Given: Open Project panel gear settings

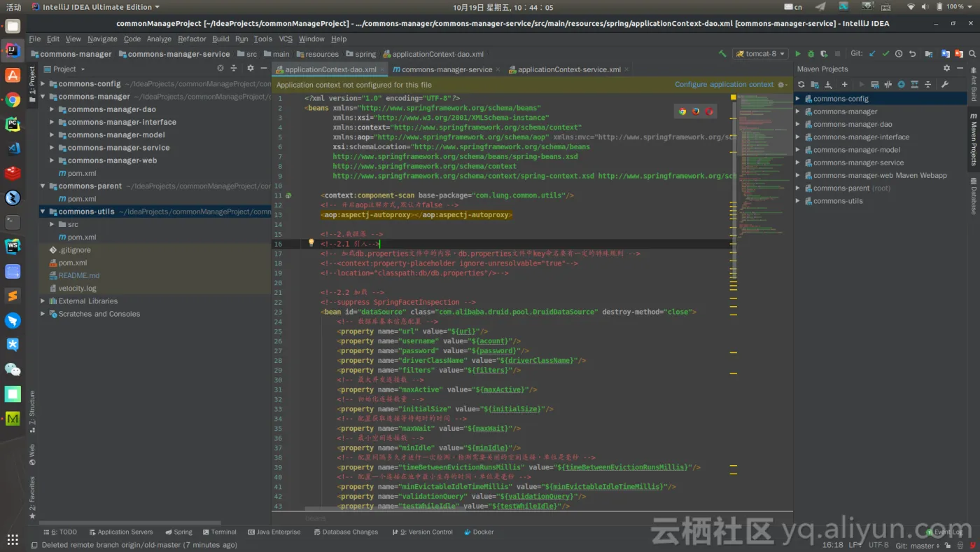Looking at the screenshot, I should pyautogui.click(x=251, y=68).
